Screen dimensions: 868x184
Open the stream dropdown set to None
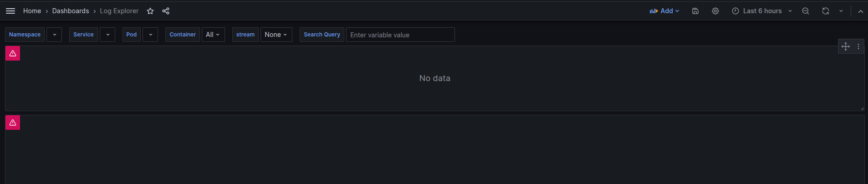[276, 35]
